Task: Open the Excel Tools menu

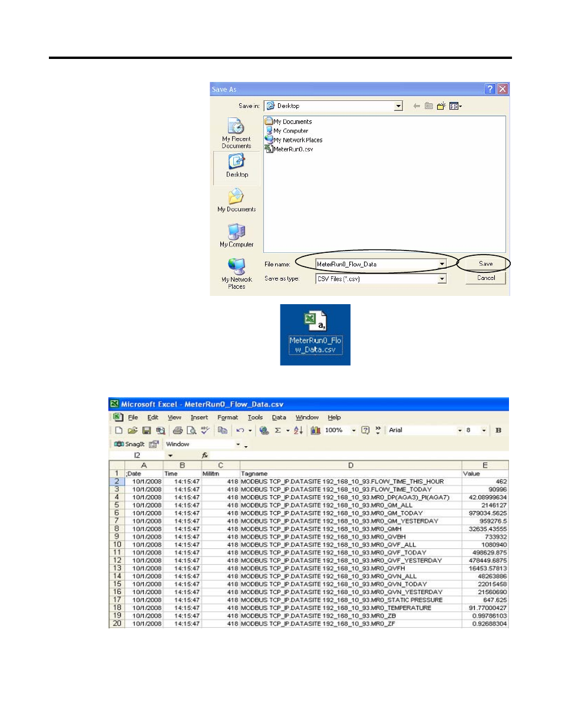Action: pos(255,417)
